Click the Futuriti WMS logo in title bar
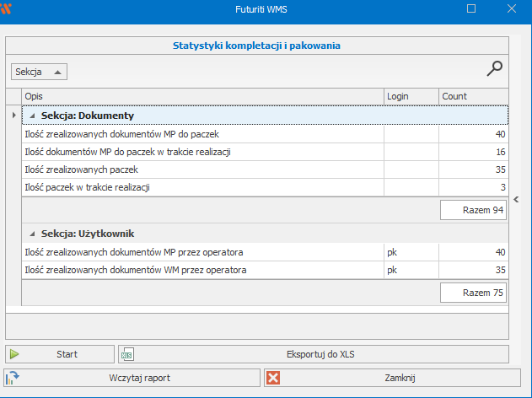532x398 pixels. (x=5, y=10)
